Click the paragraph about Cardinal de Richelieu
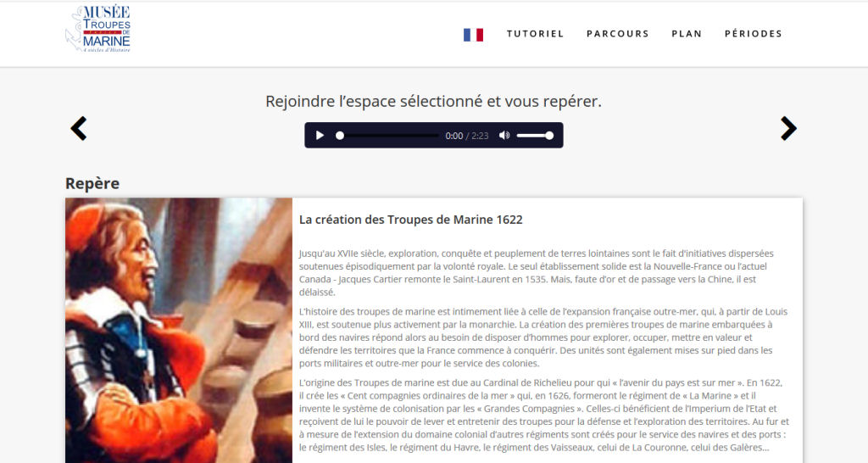Screen dimensions: 868x463 click(544, 415)
